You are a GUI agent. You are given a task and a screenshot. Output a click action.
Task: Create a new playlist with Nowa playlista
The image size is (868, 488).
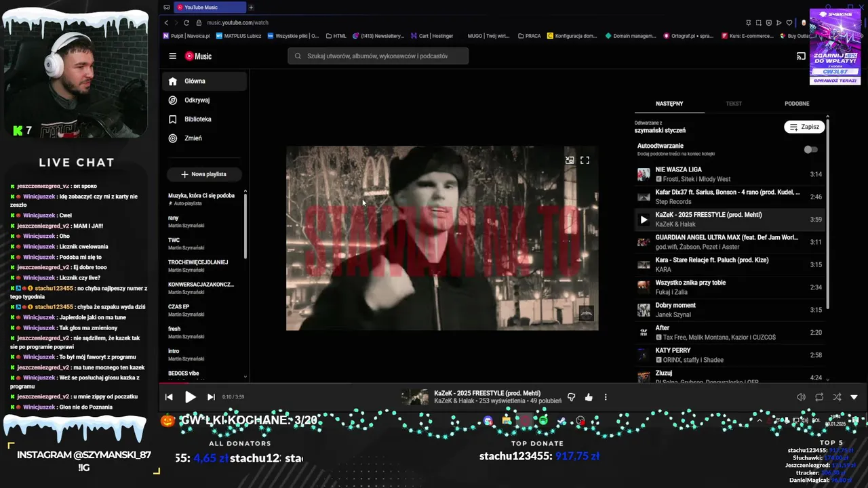coord(204,174)
